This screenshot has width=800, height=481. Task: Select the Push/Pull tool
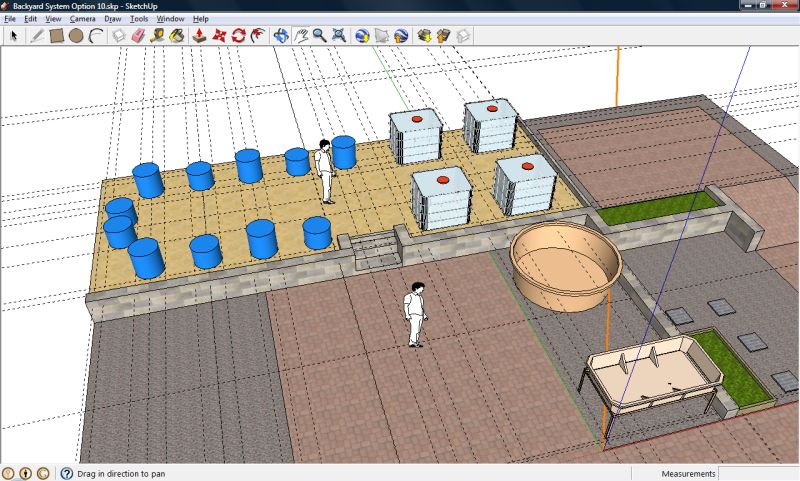[199, 35]
